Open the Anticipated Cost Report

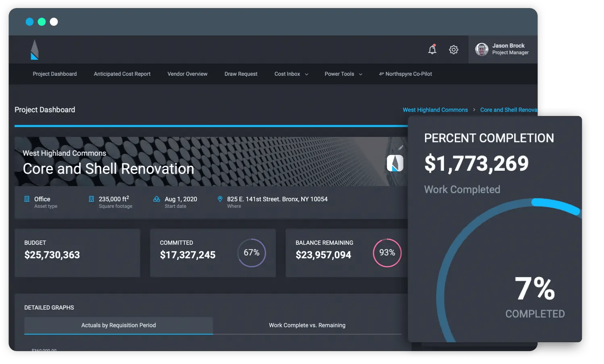122,74
